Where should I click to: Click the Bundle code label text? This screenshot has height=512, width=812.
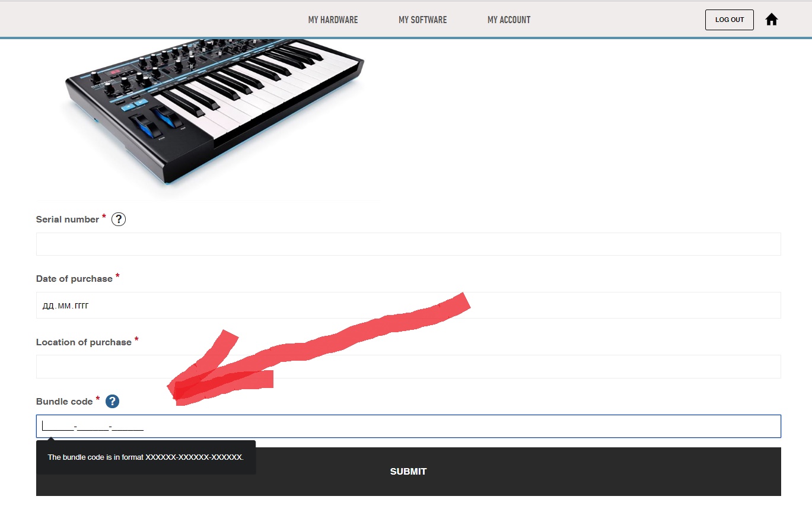point(65,402)
